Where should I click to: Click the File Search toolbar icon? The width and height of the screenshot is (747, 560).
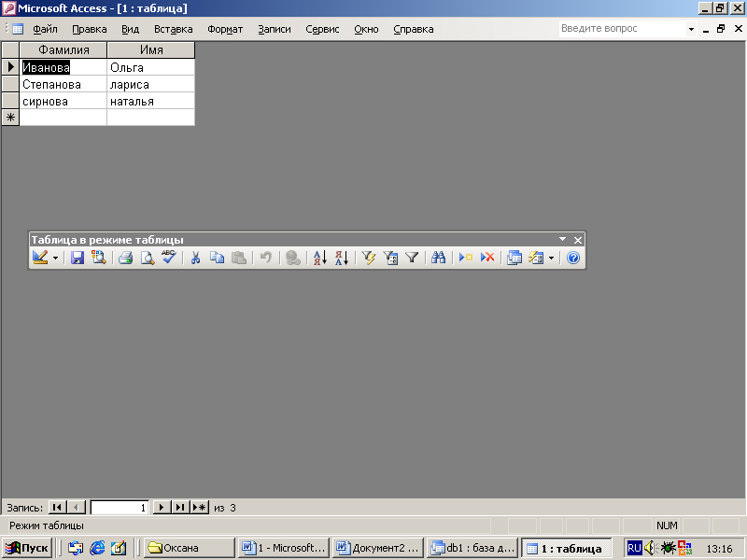coord(99,258)
